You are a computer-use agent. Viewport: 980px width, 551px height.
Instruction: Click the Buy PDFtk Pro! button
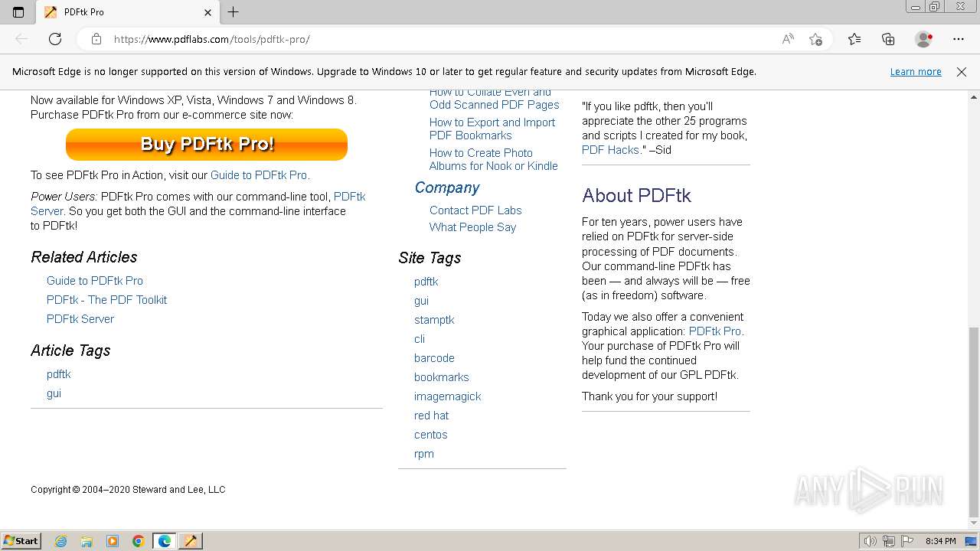click(207, 145)
